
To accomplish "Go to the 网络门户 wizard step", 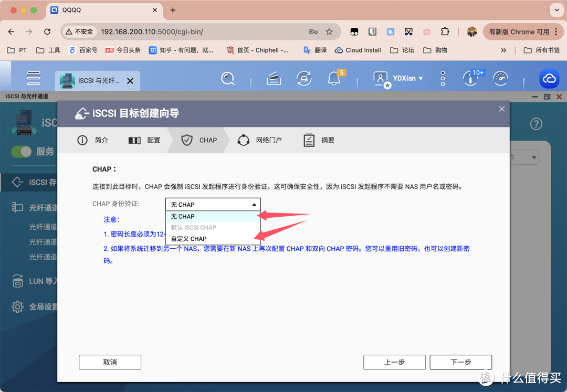I will (260, 140).
